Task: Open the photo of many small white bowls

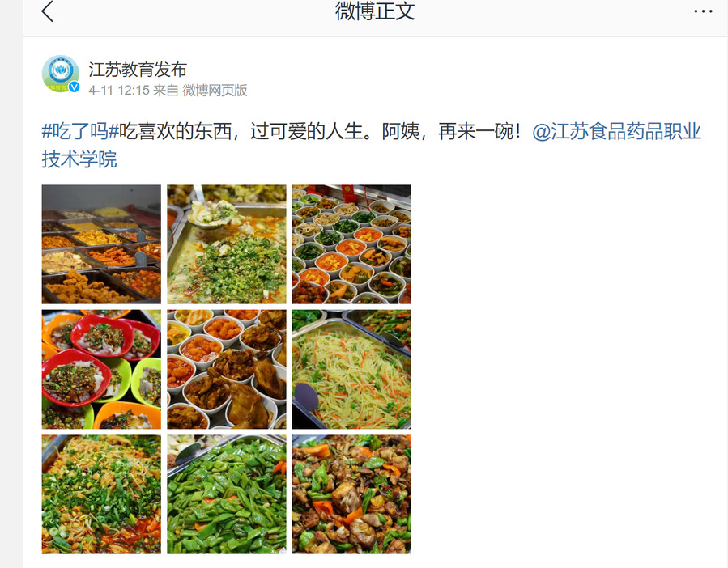Action: point(351,244)
